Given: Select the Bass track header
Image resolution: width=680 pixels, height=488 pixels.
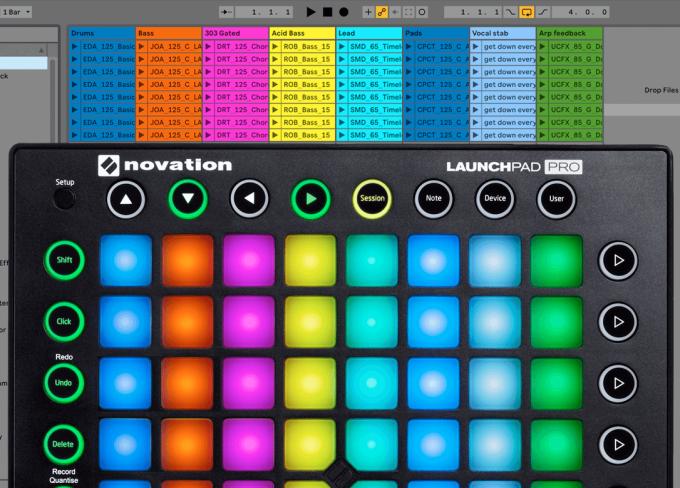Looking at the screenshot, I should (169, 33).
